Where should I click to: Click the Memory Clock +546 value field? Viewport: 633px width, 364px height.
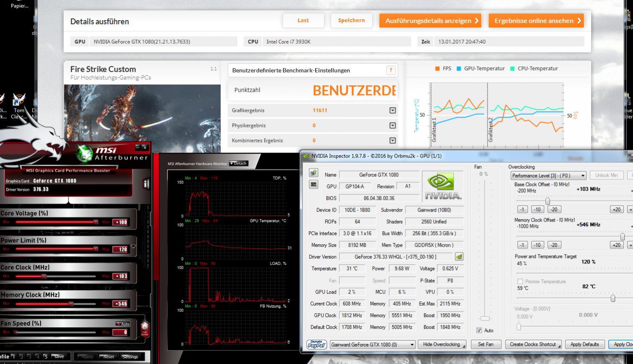coord(121,304)
